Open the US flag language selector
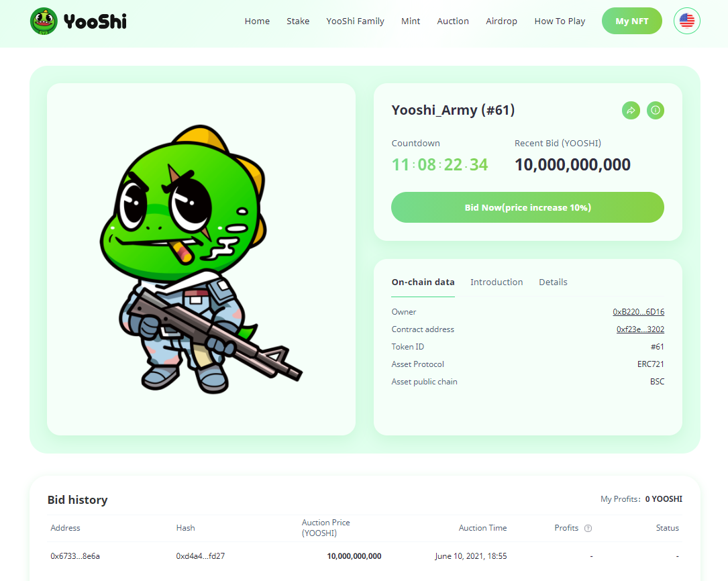 click(x=686, y=21)
